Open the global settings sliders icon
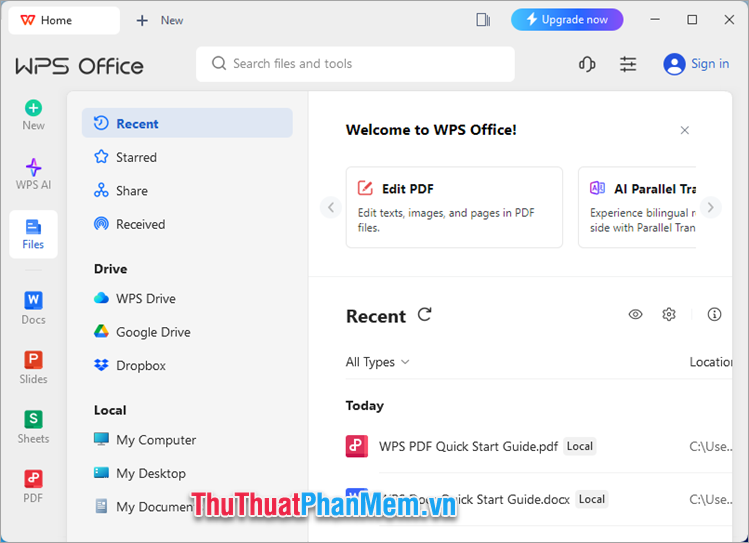Screen dimensions: 749x543 (628, 64)
